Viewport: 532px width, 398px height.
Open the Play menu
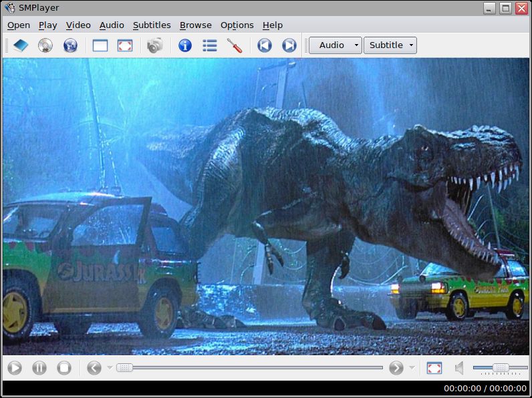[x=48, y=25]
